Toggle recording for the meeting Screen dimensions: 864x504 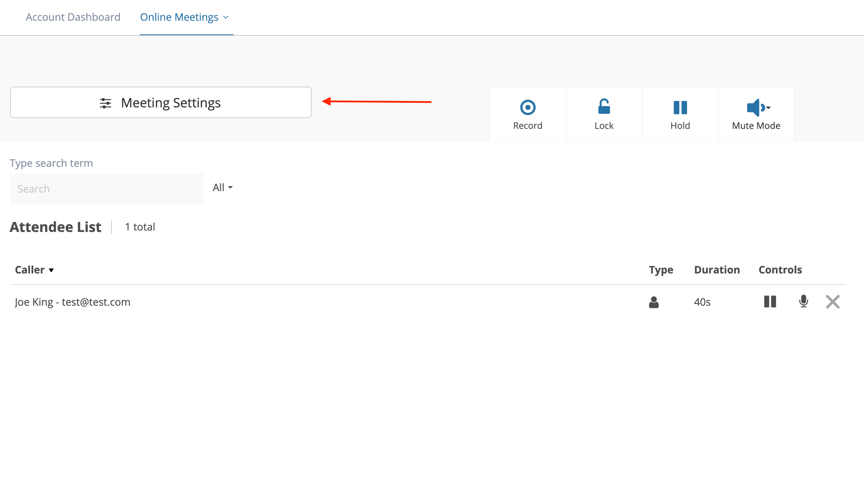528,113
